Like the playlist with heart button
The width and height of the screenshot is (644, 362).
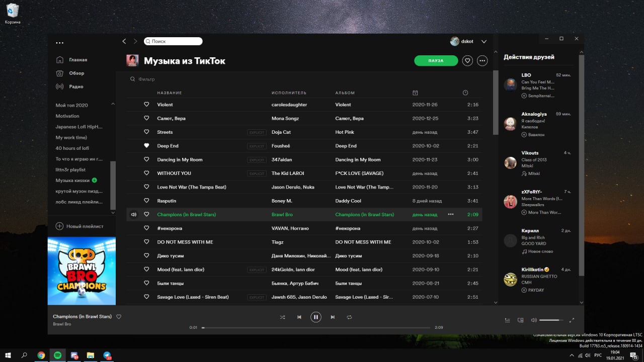click(x=467, y=61)
